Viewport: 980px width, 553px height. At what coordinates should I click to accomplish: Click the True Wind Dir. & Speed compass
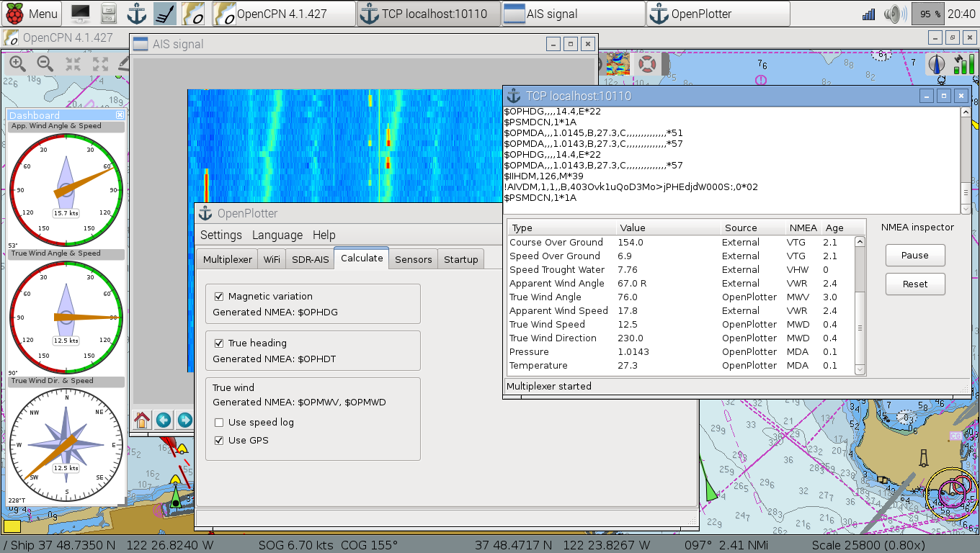coord(66,444)
